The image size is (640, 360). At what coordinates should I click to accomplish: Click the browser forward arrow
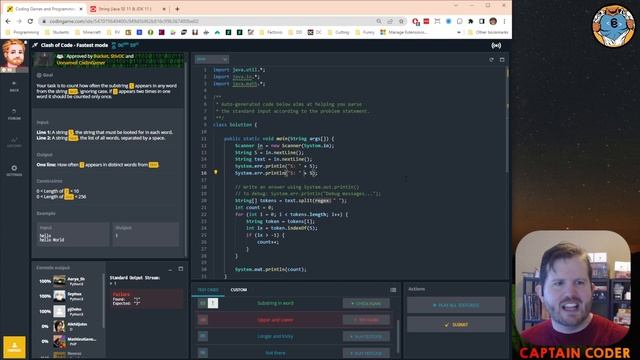19,21
